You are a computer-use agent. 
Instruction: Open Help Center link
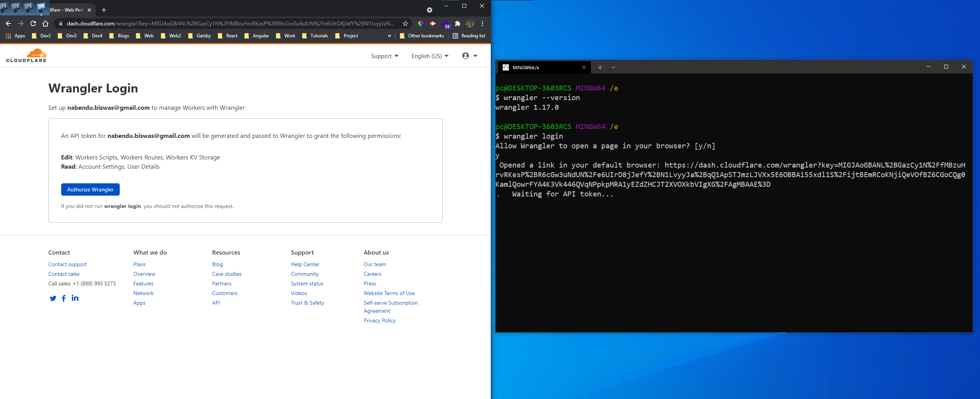coord(305,264)
